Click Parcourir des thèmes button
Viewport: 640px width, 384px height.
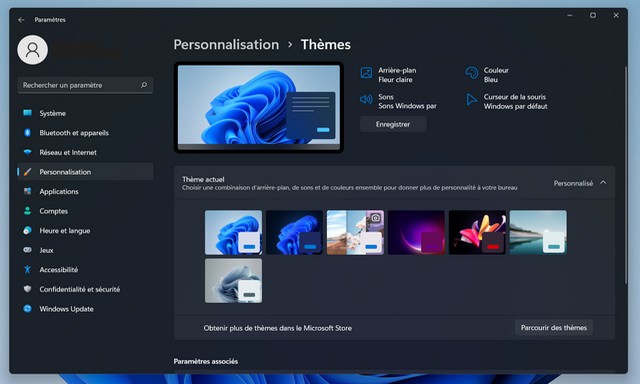pos(554,328)
